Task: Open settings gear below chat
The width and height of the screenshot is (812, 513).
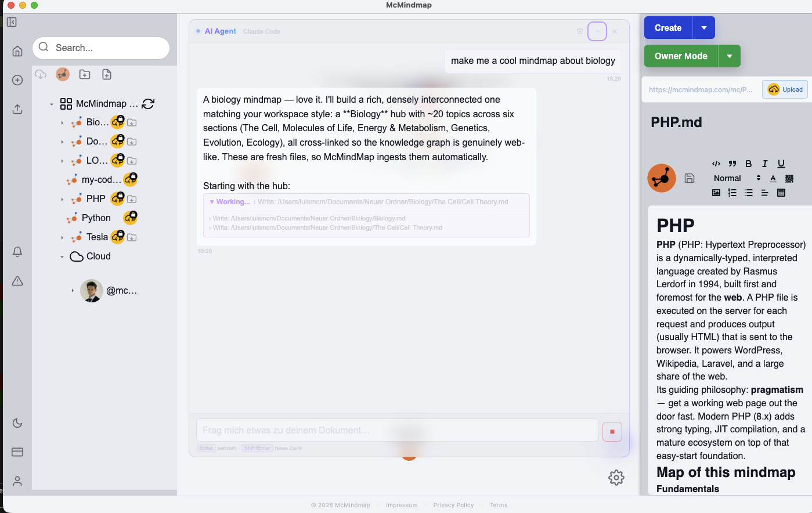Action: click(x=616, y=478)
